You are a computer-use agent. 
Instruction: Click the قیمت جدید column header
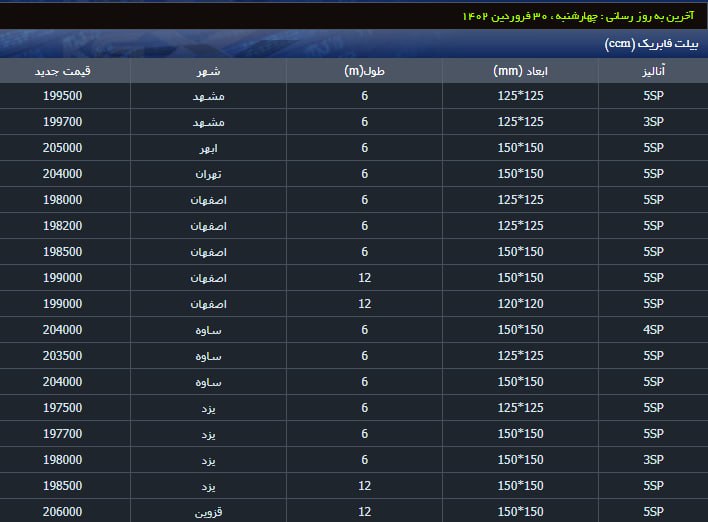tap(63, 71)
